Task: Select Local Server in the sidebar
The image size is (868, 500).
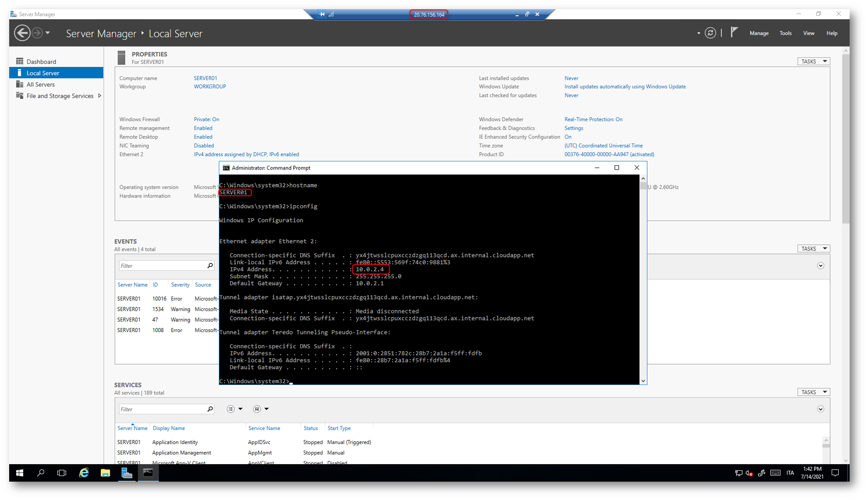Action: [56, 73]
